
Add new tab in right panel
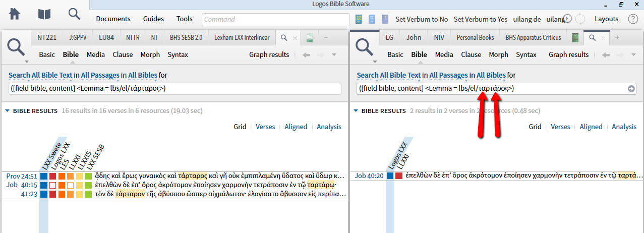coord(617,37)
